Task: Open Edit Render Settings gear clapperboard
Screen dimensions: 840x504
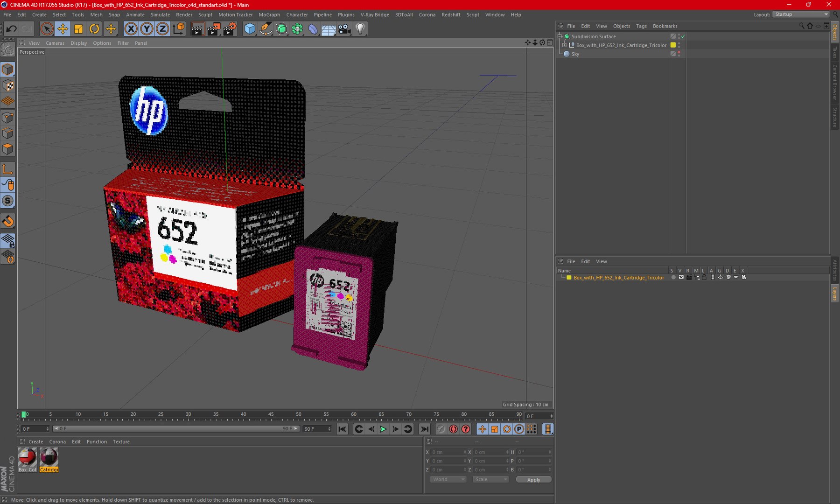Action: (229, 29)
